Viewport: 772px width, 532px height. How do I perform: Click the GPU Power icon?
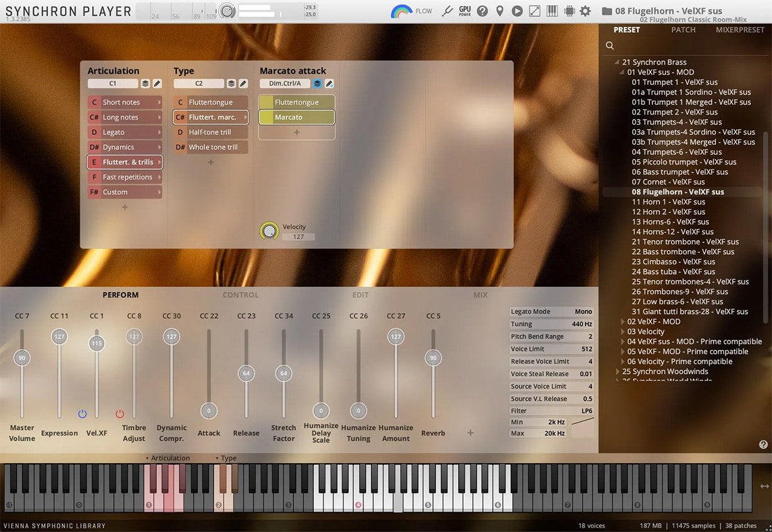[464, 11]
